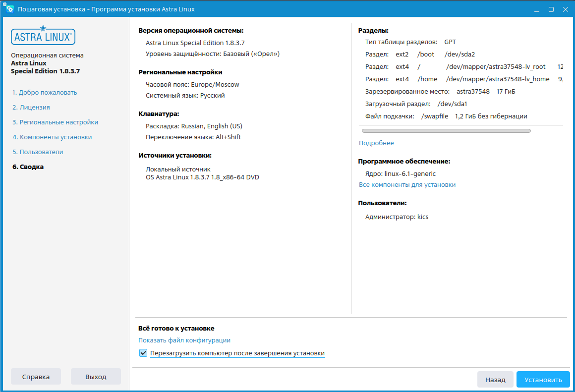Click Переключение языка: Alt+Shift text

click(193, 137)
